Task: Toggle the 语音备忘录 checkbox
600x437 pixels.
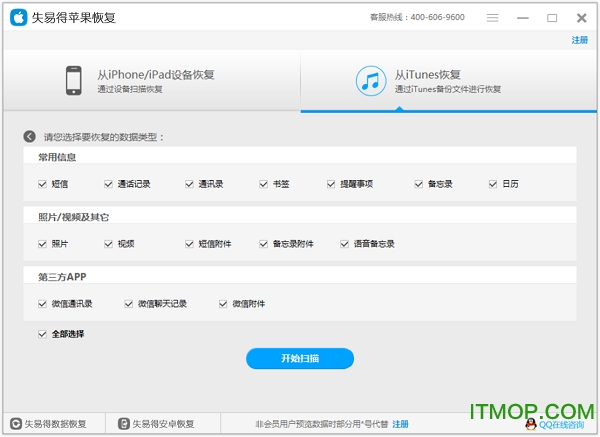Action: (x=344, y=243)
